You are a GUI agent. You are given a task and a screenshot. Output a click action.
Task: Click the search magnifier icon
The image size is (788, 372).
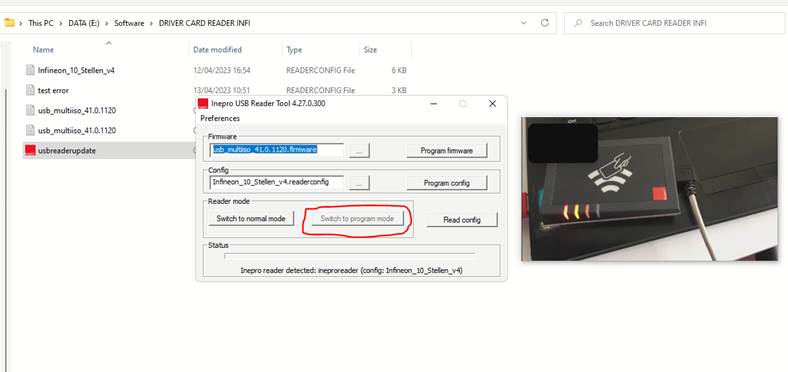click(x=578, y=23)
